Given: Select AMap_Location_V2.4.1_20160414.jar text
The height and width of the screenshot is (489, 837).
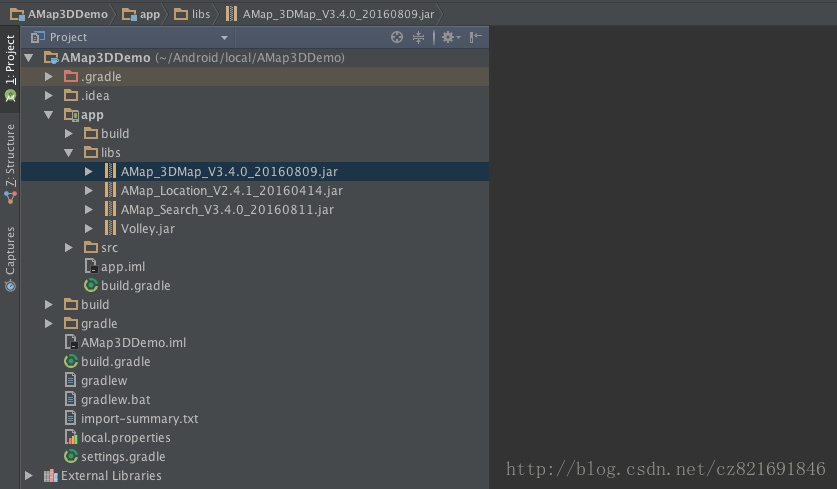Looking at the screenshot, I should [x=232, y=191].
